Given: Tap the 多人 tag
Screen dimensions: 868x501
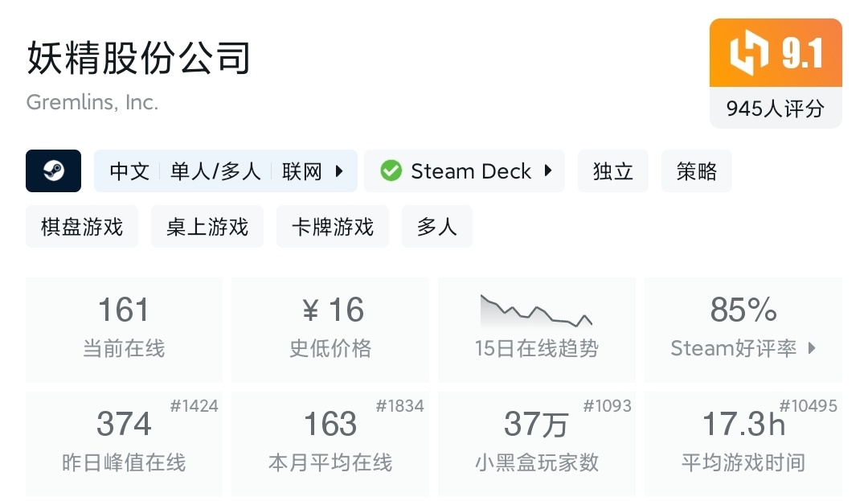Looking at the screenshot, I should tap(437, 227).
